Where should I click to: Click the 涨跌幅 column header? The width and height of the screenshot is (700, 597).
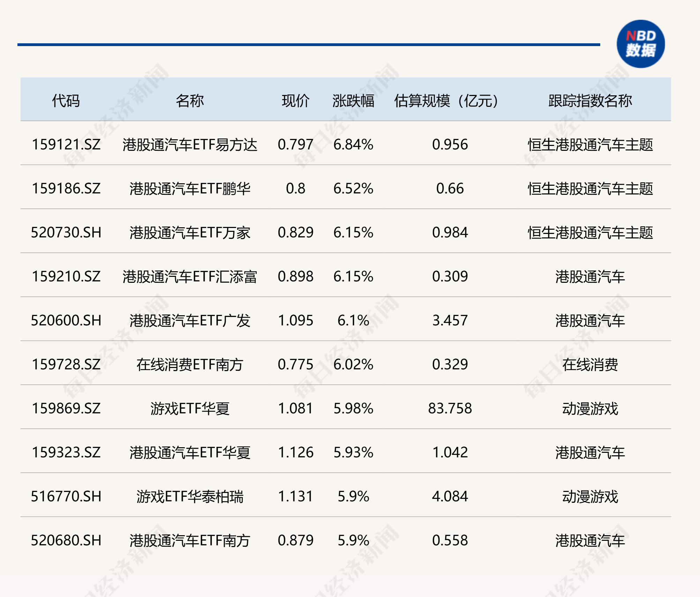pos(353,101)
